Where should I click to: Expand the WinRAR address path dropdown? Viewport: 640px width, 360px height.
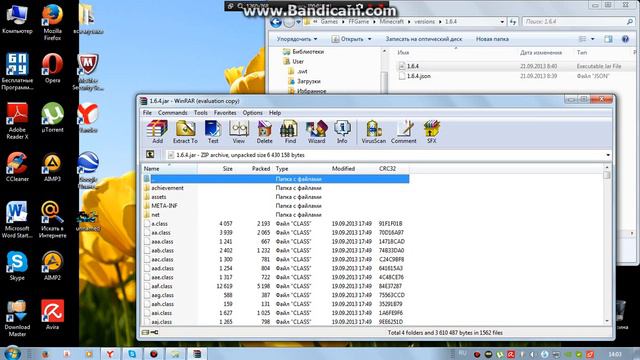[x=608, y=155]
